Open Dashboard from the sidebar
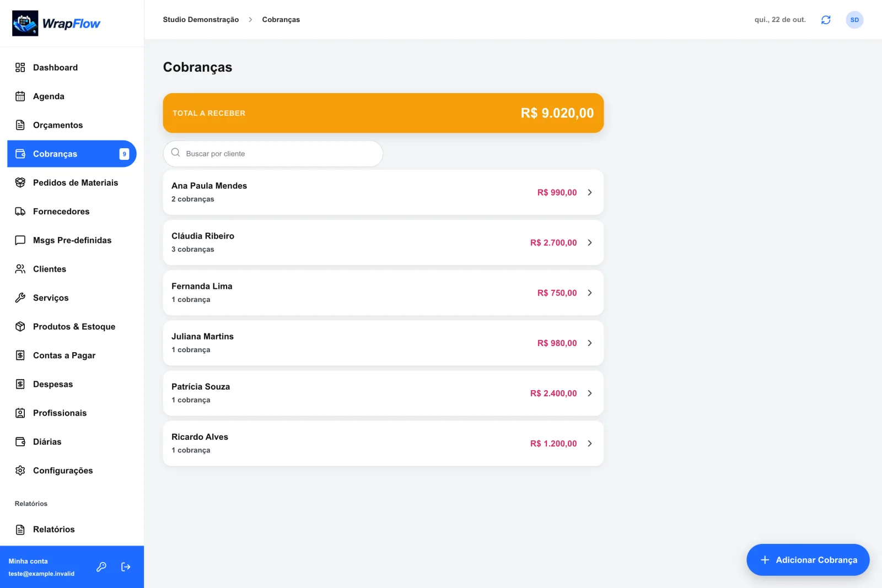This screenshot has height=588, width=882. click(x=72, y=67)
